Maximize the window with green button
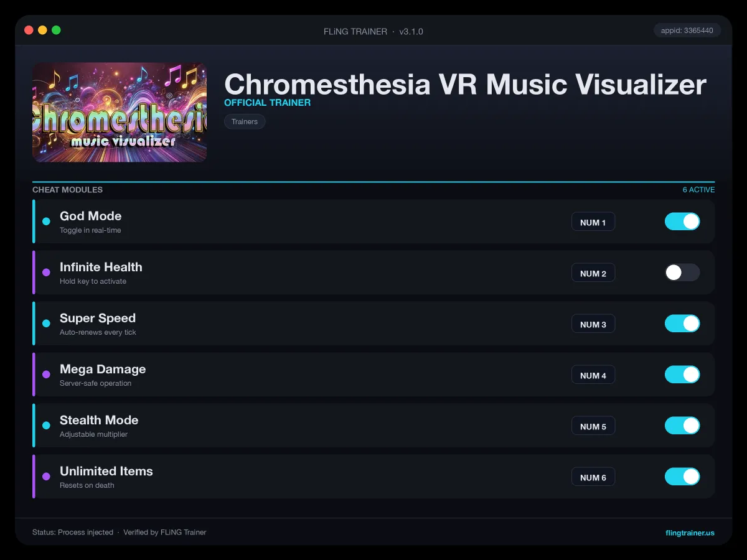Screen dimensions: 747x560 pos(56,30)
